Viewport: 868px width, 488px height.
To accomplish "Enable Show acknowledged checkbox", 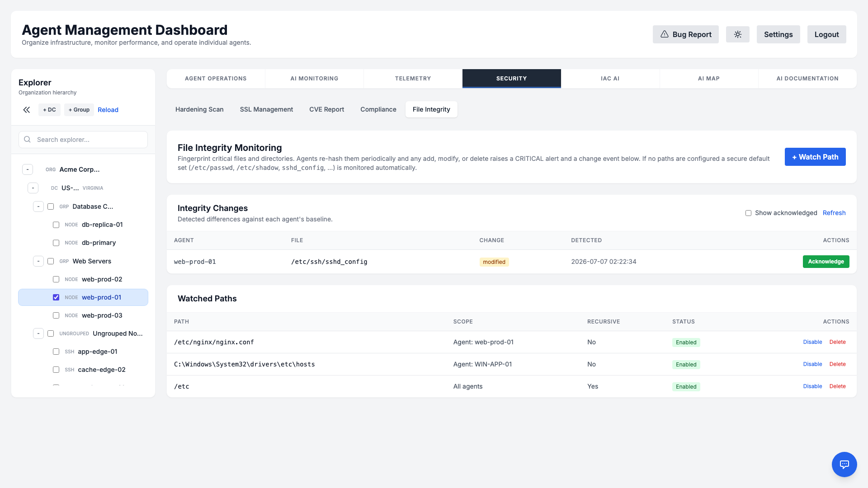I will pos(748,213).
